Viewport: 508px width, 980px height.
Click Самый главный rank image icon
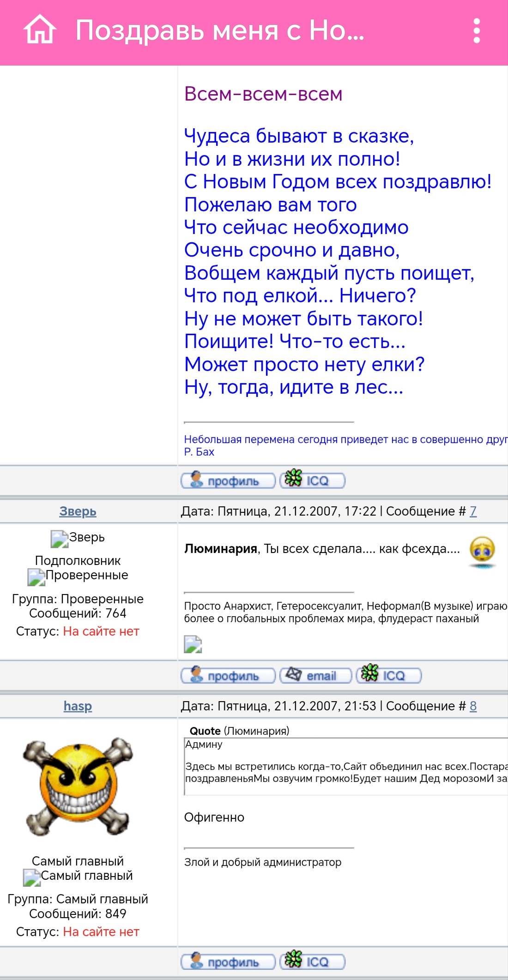pyautogui.click(x=32, y=877)
